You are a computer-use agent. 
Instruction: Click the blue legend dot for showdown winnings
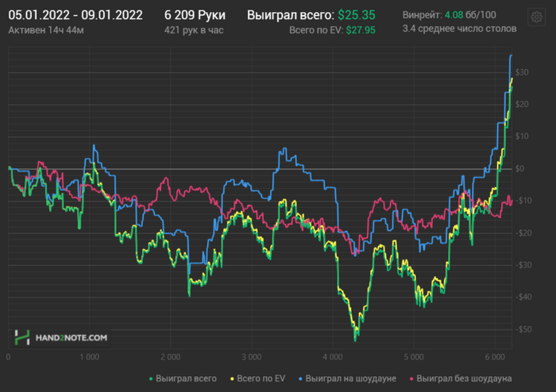pyautogui.click(x=301, y=379)
